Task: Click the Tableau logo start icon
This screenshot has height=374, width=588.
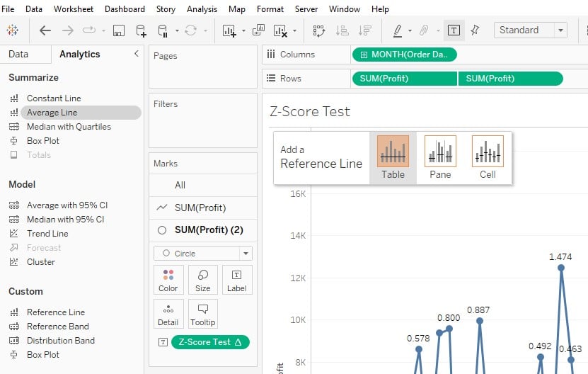Action: [x=12, y=30]
